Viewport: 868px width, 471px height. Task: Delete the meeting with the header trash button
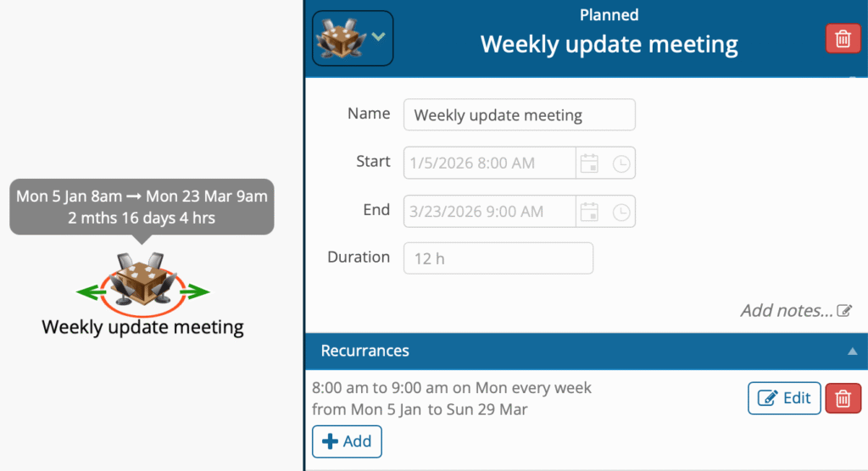click(843, 39)
